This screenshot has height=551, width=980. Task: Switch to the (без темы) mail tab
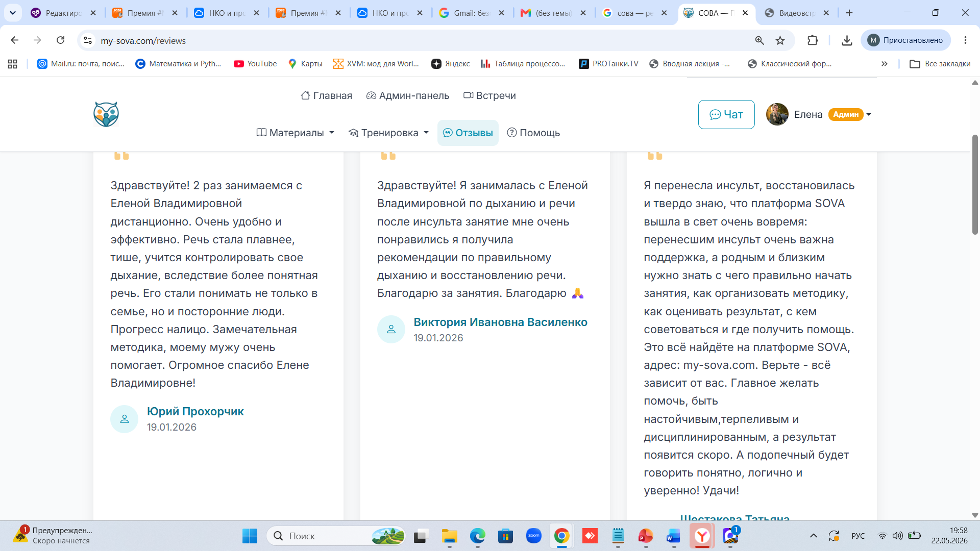[x=553, y=13]
